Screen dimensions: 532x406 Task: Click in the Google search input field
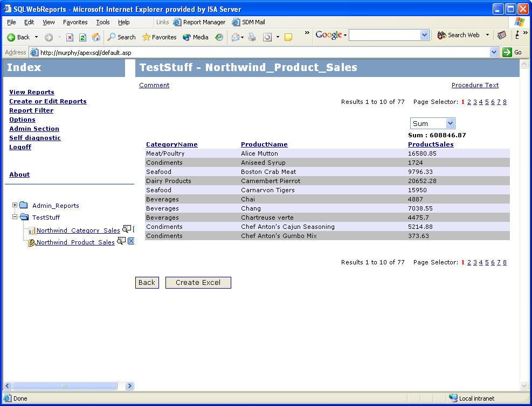click(x=384, y=35)
